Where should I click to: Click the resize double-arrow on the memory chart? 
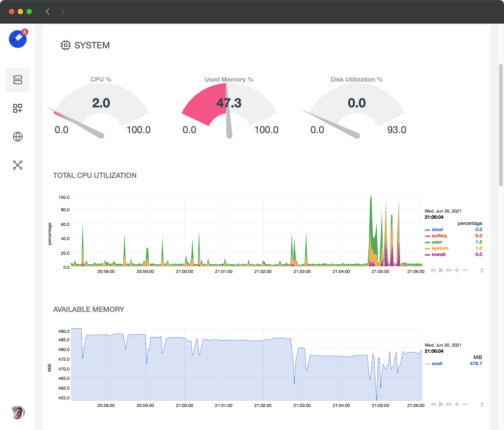[x=481, y=404]
